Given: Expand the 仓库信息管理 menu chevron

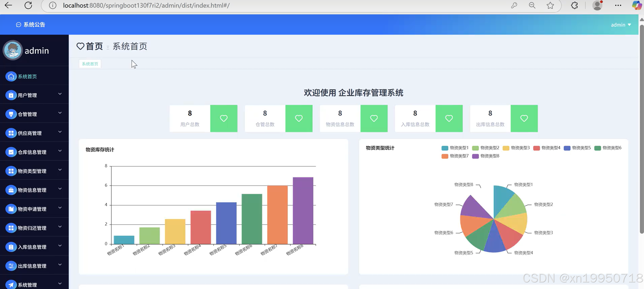Looking at the screenshot, I should (x=60, y=151).
